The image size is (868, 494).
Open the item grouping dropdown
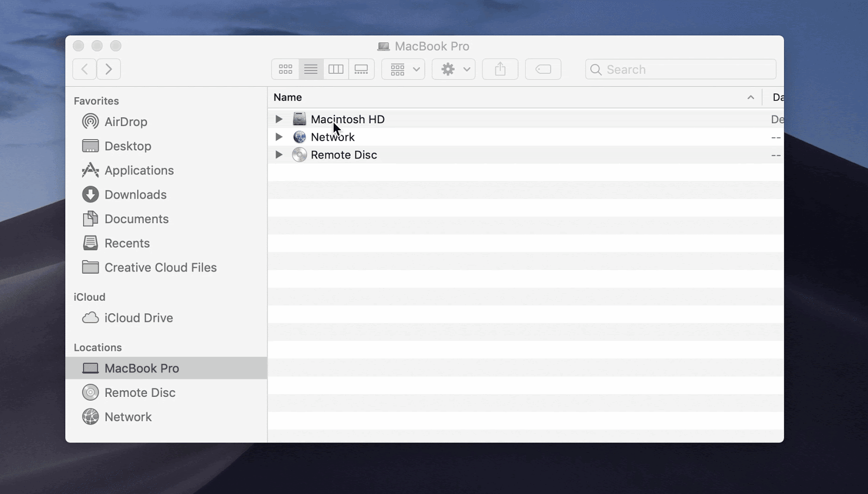(403, 69)
